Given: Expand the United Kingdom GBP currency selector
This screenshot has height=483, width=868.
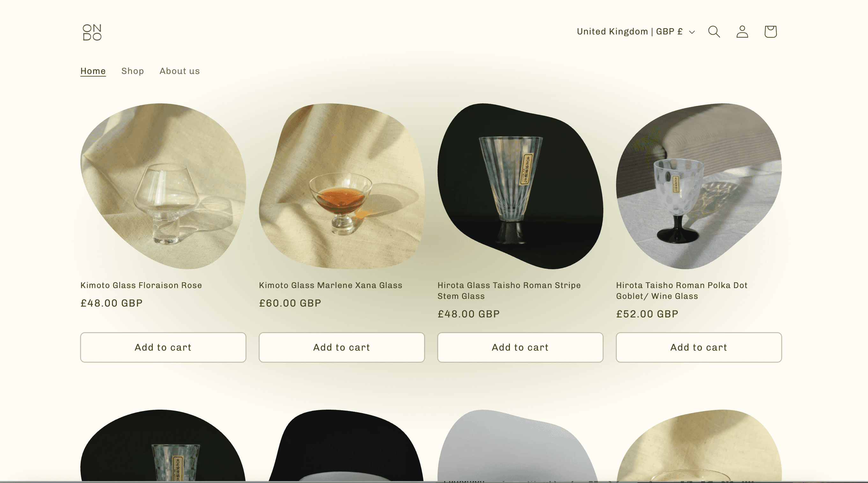Looking at the screenshot, I should 636,32.
